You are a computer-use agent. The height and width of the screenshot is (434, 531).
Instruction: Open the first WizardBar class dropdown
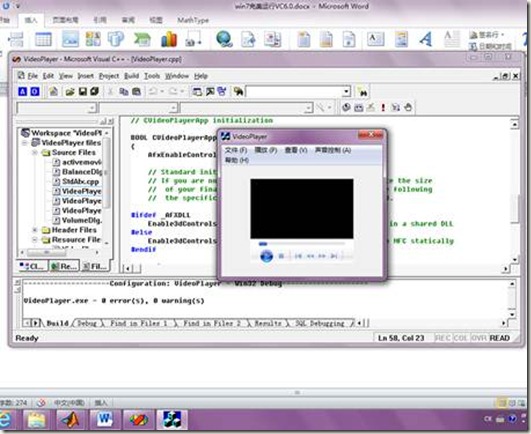92,108
